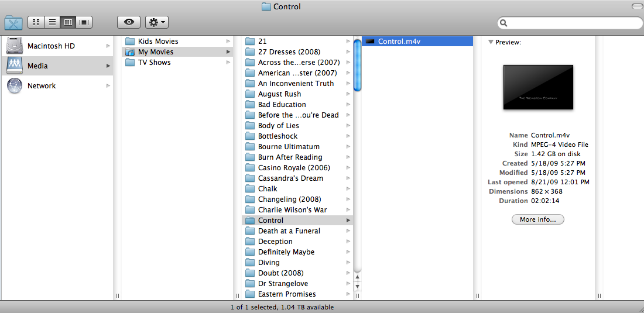The image size is (644, 313).
Task: Click the toolbar hide pill button
Action: pos(638,6)
